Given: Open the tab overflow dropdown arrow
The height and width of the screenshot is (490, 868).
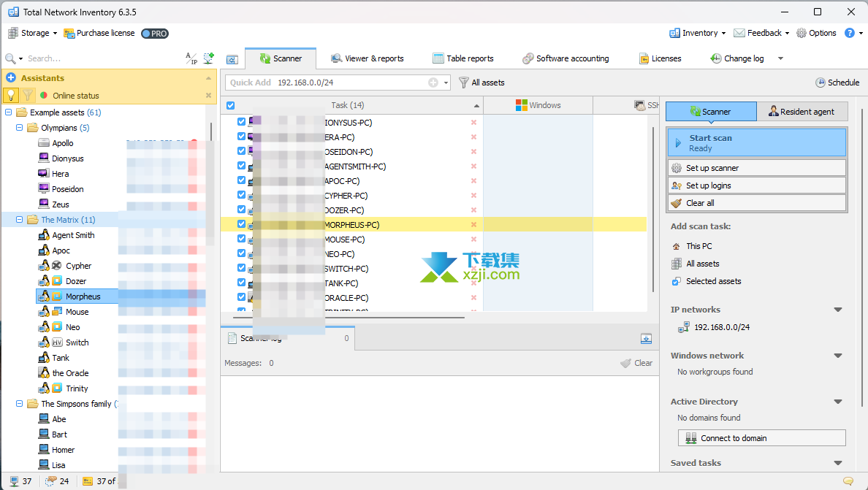Looking at the screenshot, I should pos(780,58).
